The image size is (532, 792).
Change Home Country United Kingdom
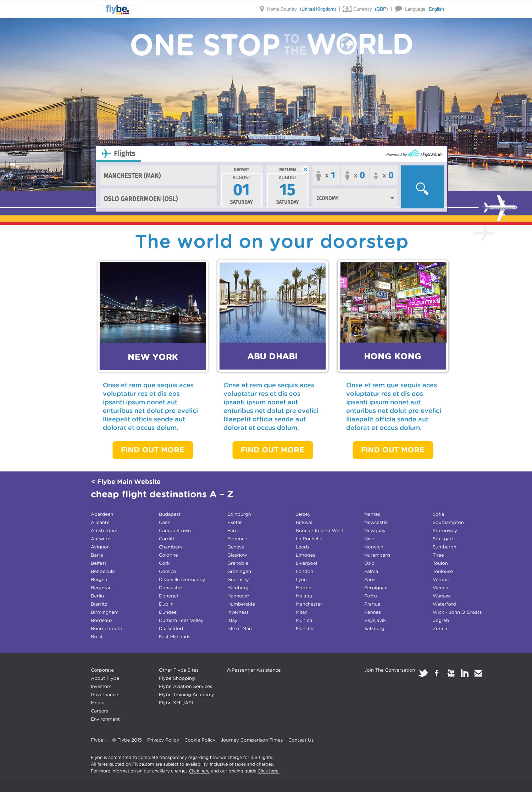[318, 9]
